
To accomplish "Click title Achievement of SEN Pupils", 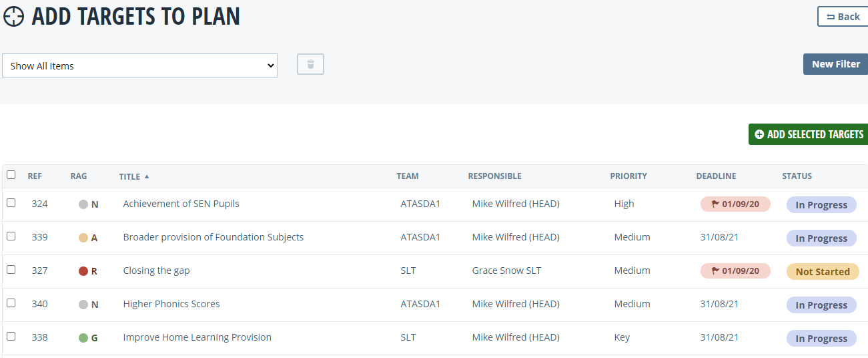I will pos(181,204).
